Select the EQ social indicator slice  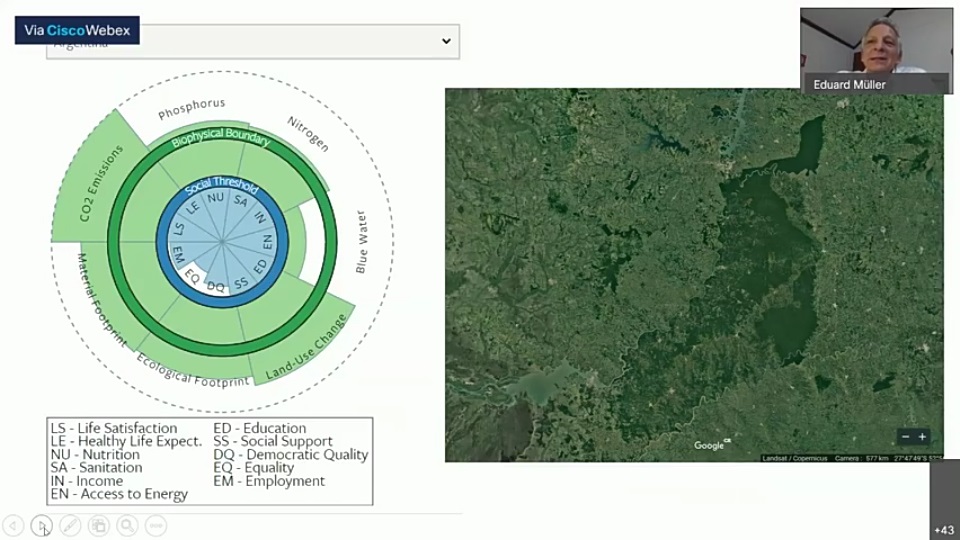[192, 277]
